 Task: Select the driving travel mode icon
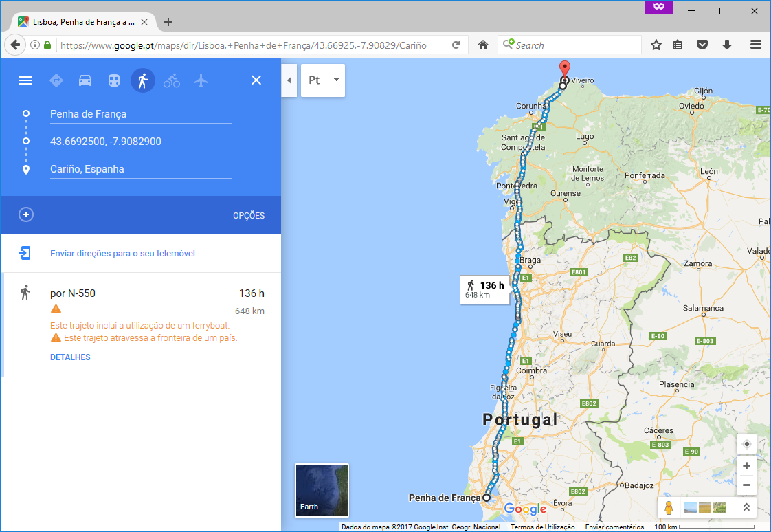point(85,80)
